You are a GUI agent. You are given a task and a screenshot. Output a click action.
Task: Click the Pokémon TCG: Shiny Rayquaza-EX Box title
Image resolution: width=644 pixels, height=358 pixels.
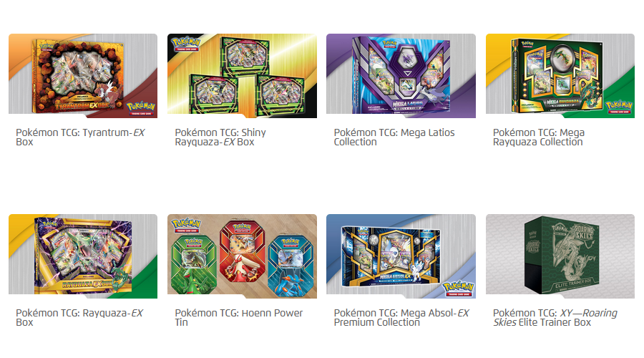[x=220, y=137]
